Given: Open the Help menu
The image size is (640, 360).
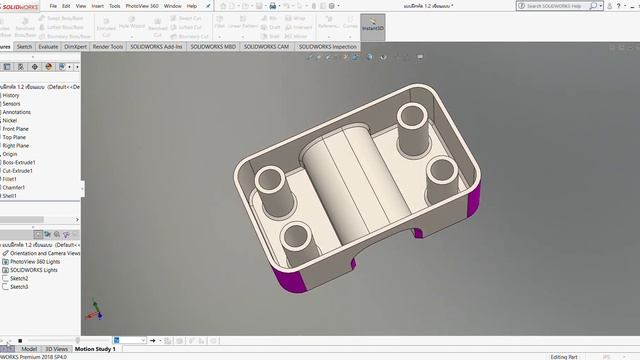Looking at the screenshot, I should 191,6.
